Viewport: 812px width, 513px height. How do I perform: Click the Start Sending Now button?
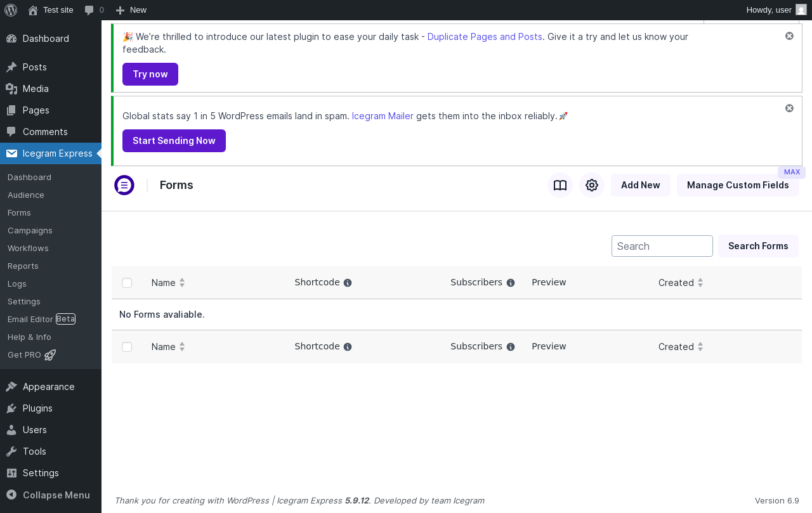pos(174,141)
